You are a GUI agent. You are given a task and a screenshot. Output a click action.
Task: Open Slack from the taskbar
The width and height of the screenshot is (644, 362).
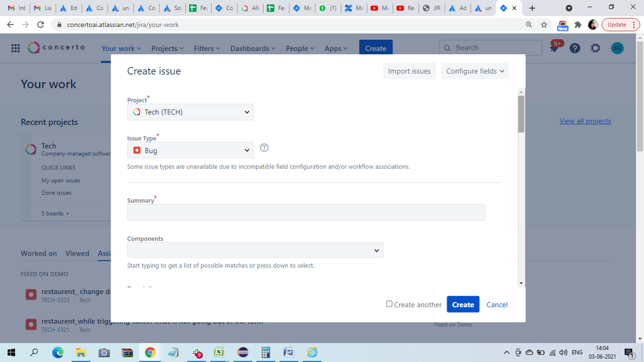coord(197,352)
